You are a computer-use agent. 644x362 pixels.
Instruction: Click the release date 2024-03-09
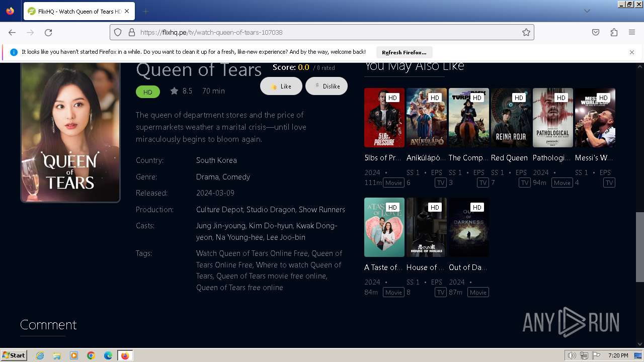(x=215, y=193)
